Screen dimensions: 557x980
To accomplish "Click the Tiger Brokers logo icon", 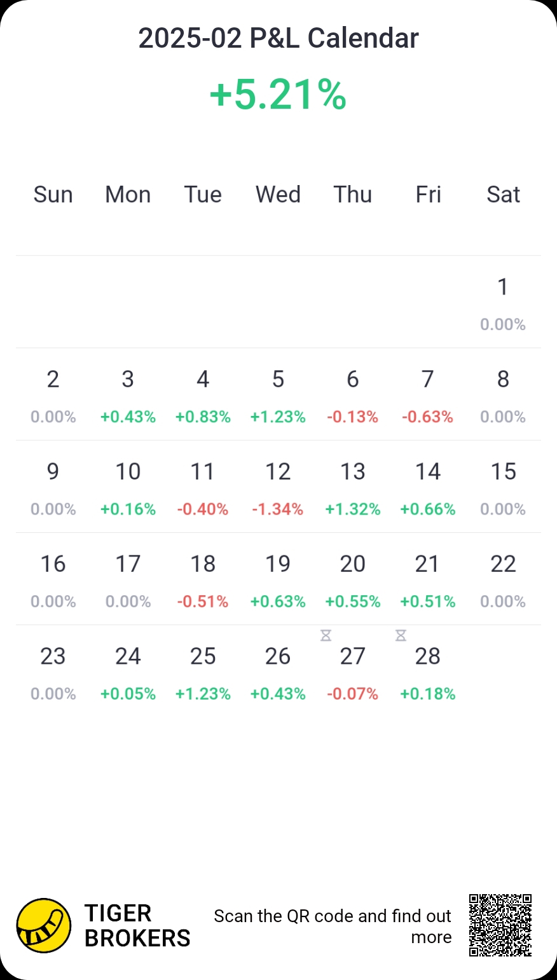I will point(44,925).
